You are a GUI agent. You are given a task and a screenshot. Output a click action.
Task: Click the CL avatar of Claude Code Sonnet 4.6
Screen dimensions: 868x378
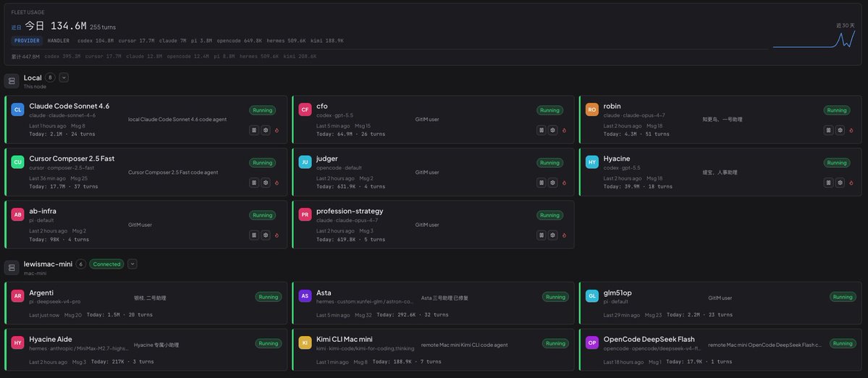[x=17, y=109]
